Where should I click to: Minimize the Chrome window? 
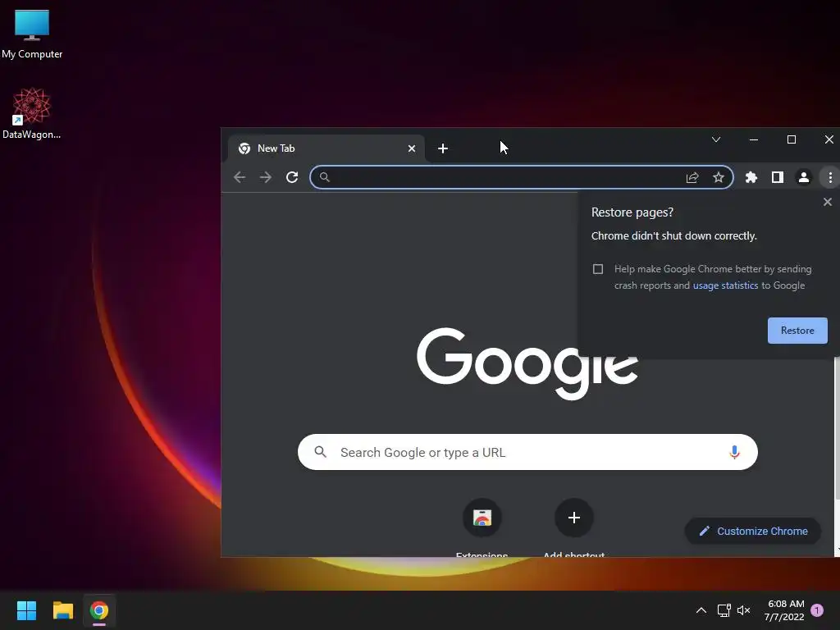tap(754, 139)
